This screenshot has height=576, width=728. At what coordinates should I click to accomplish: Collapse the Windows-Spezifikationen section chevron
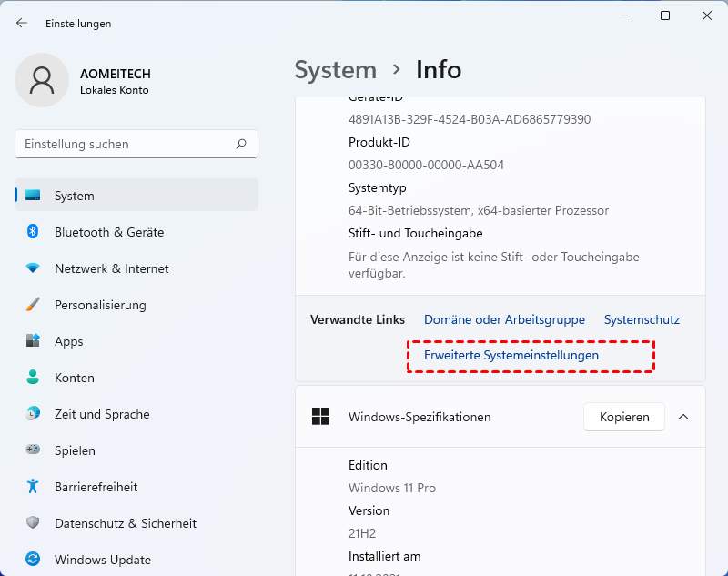point(683,417)
